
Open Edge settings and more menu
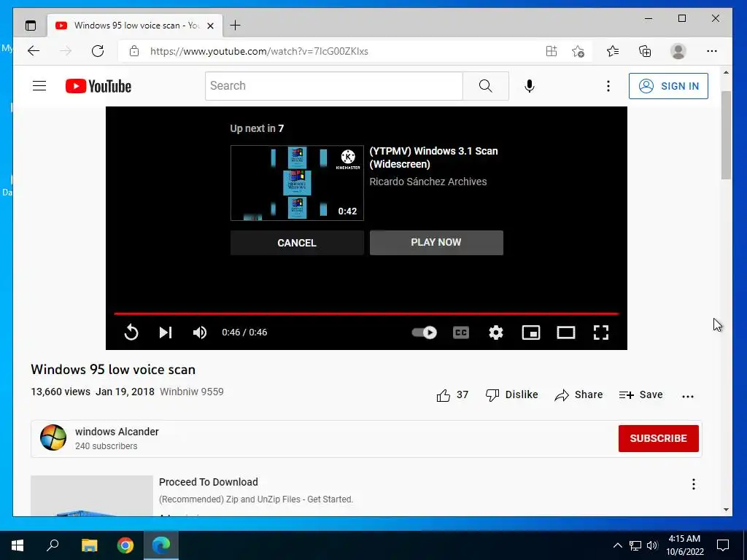click(712, 51)
